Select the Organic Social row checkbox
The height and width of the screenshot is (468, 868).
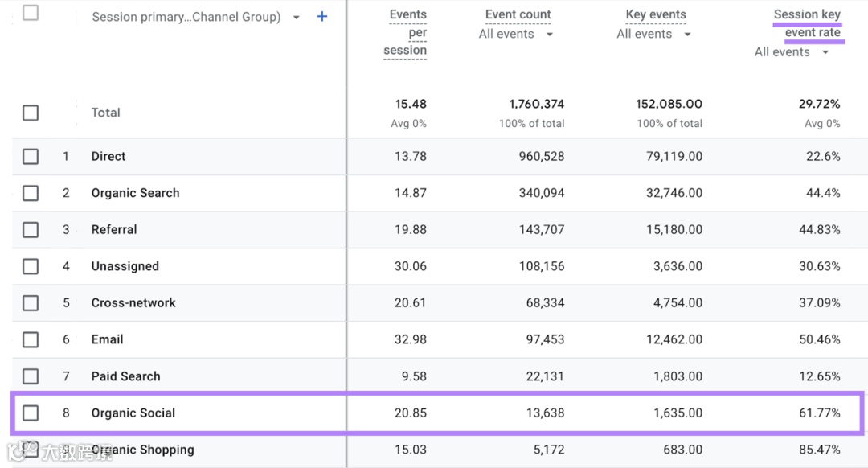click(x=31, y=413)
